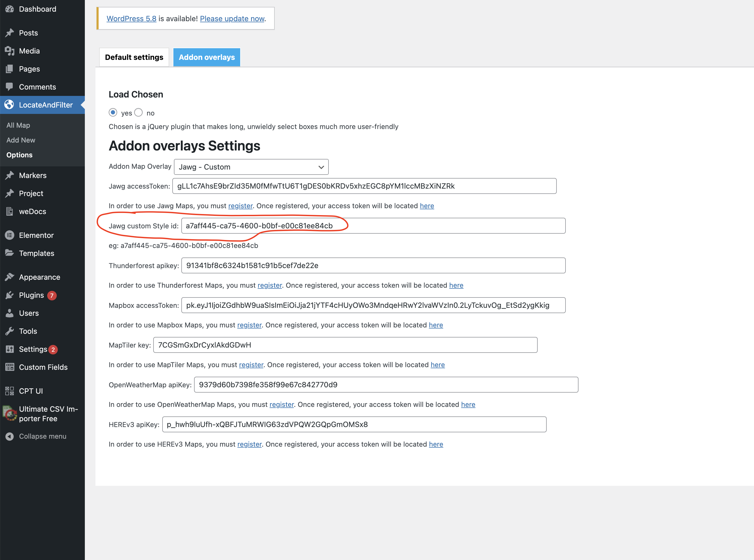Click the Jawg Maps register link
Screen dimensions: 754x560
coord(240,206)
